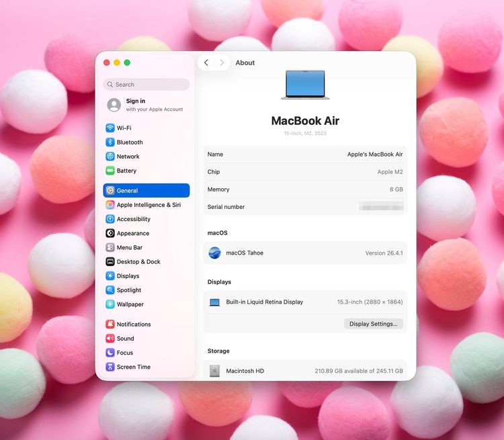Select the Network globe icon
The image size is (504, 440).
(x=110, y=157)
